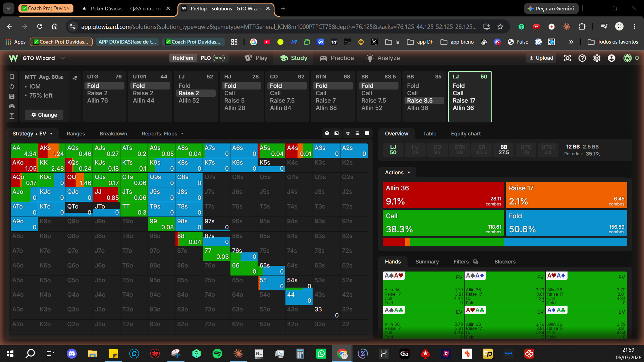Switch game type to PLO
644x362 pixels.
pyautogui.click(x=212, y=58)
